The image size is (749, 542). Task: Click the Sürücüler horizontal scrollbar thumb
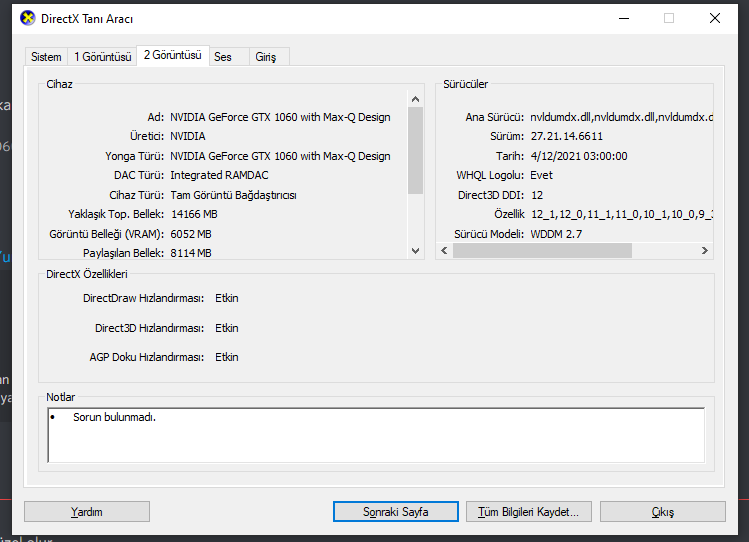point(542,251)
